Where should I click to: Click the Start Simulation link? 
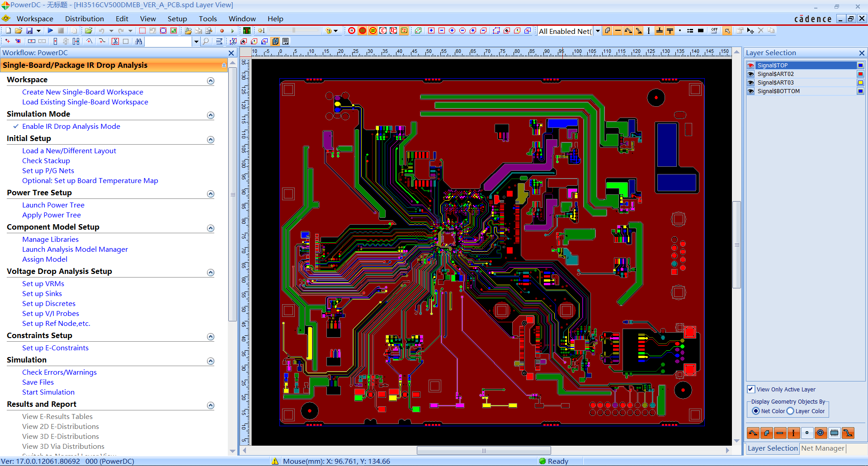coord(48,392)
